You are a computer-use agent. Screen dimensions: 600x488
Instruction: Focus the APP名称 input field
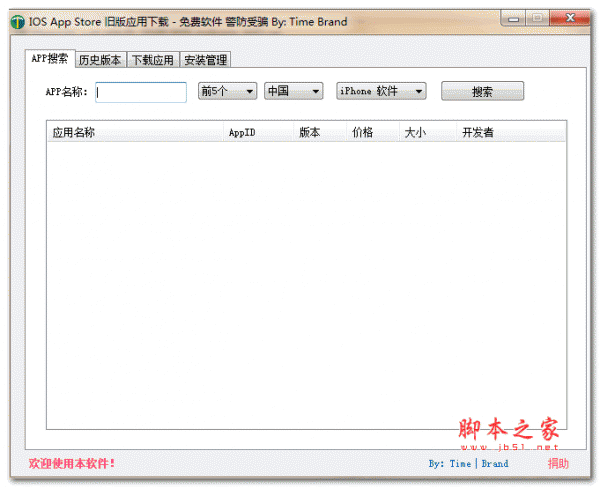141,92
